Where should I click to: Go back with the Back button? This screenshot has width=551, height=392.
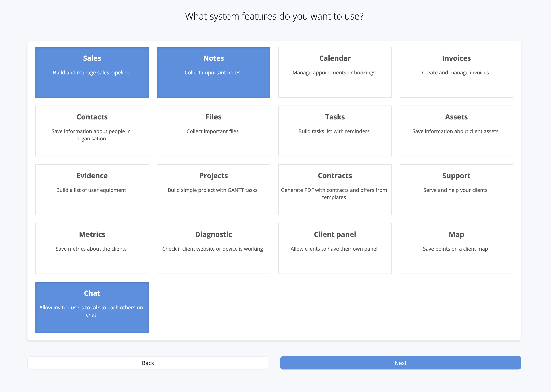tap(148, 363)
